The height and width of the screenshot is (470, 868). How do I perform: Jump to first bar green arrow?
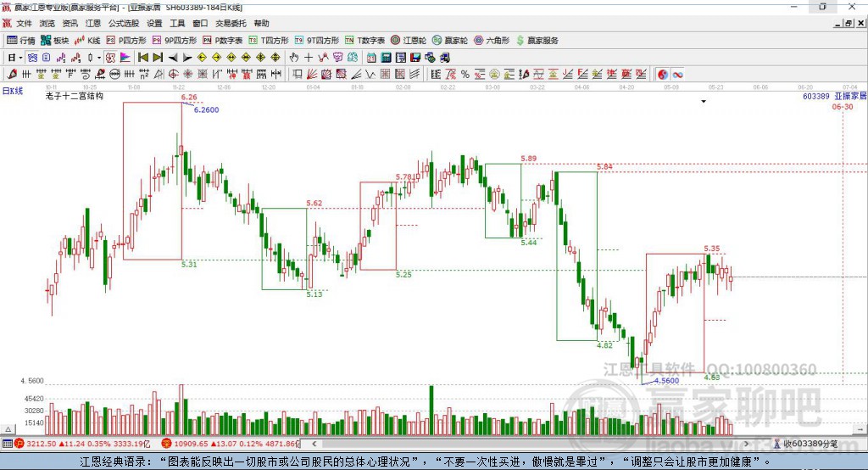pyautogui.click(x=142, y=58)
